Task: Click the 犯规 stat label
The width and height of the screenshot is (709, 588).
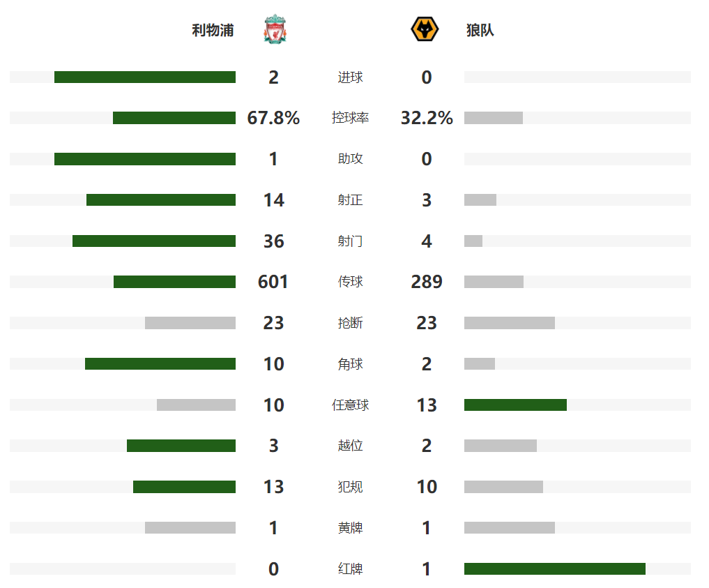Action: pos(350,487)
